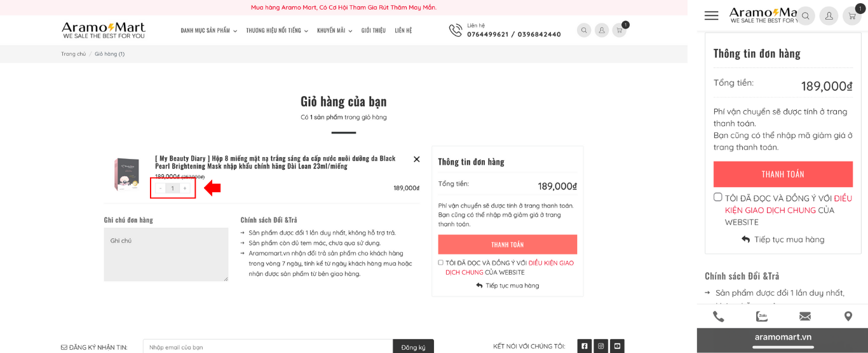
Task: Tap the Zalo icon in mobile bottom bar
Action: (x=761, y=316)
